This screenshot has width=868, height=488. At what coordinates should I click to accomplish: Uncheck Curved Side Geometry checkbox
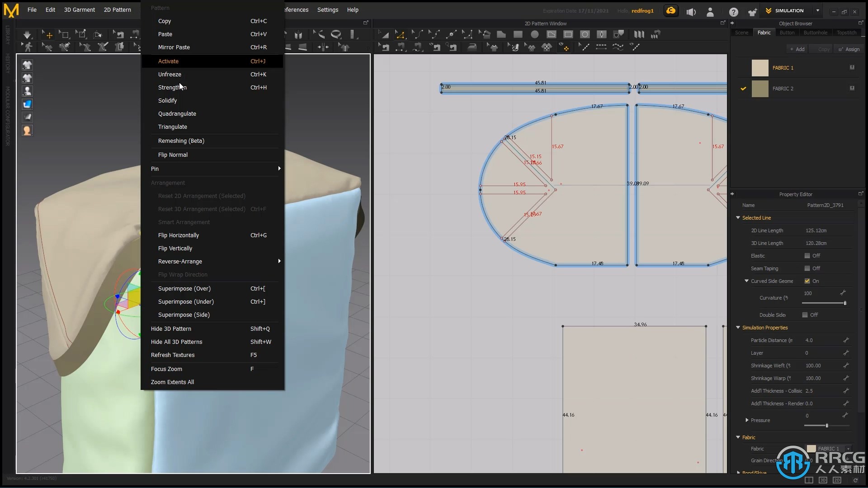[807, 281]
